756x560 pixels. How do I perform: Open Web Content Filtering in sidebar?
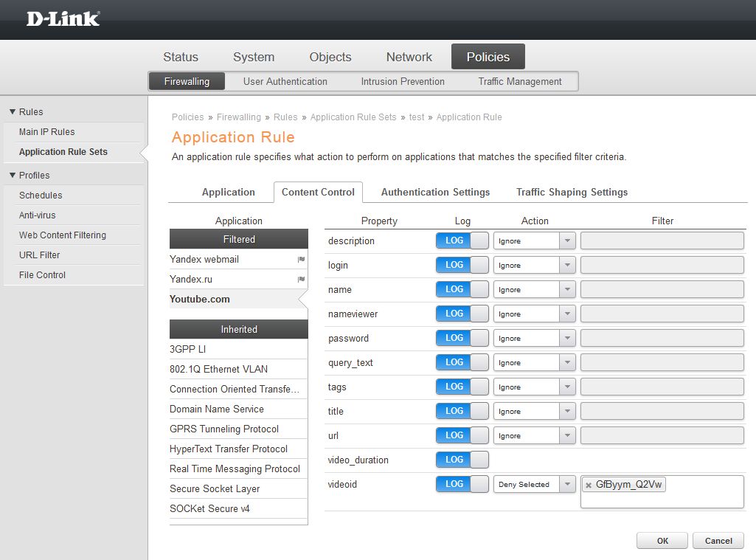tap(63, 235)
